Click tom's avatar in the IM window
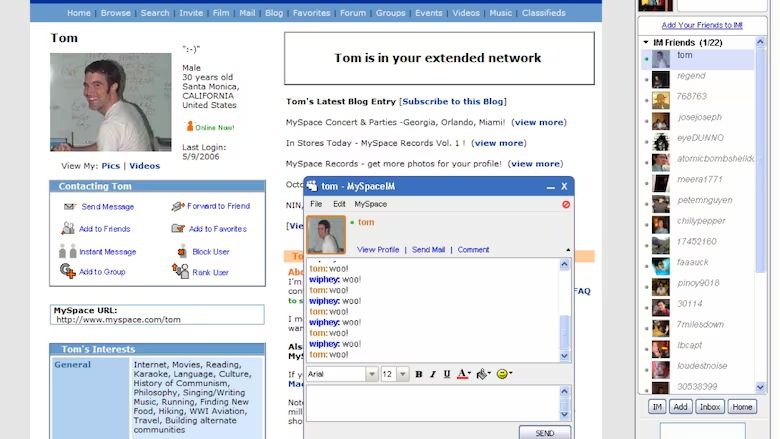The width and height of the screenshot is (780, 439). [x=326, y=235]
